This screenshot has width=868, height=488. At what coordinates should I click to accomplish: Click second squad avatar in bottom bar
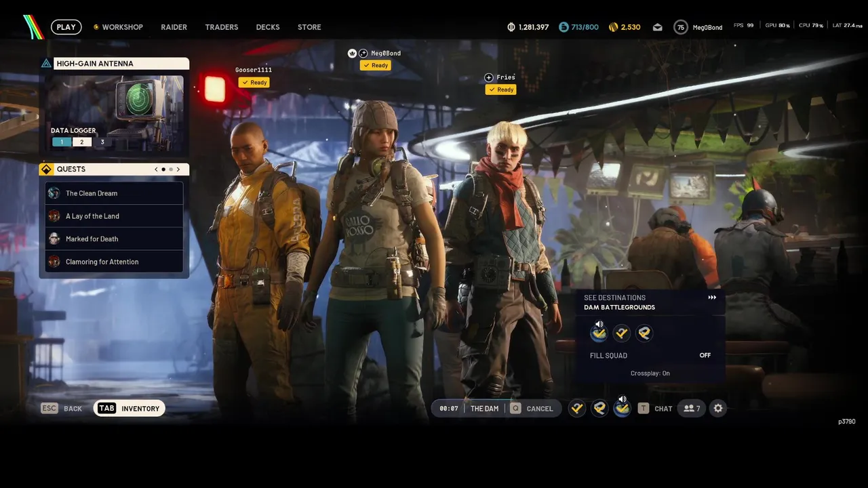pyautogui.click(x=599, y=408)
